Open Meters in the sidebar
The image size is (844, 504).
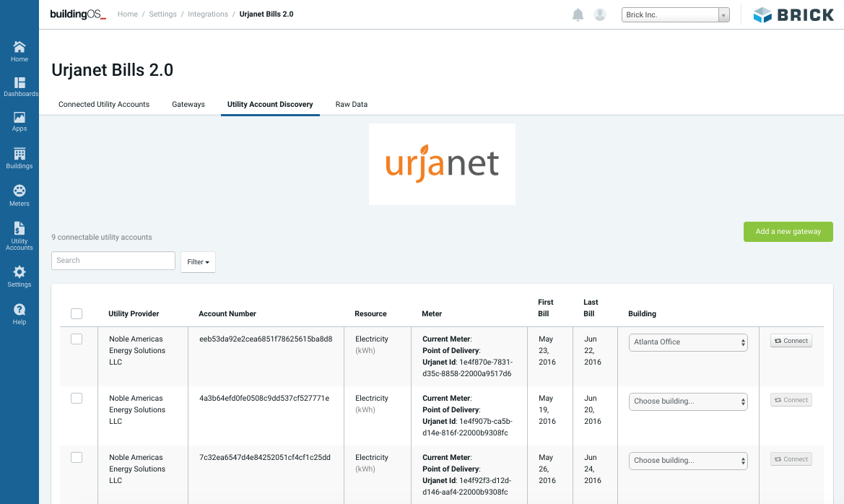[19, 196]
